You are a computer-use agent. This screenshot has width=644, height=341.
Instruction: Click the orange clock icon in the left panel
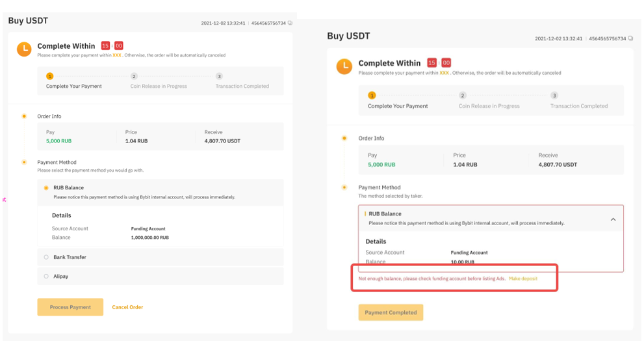tap(24, 49)
